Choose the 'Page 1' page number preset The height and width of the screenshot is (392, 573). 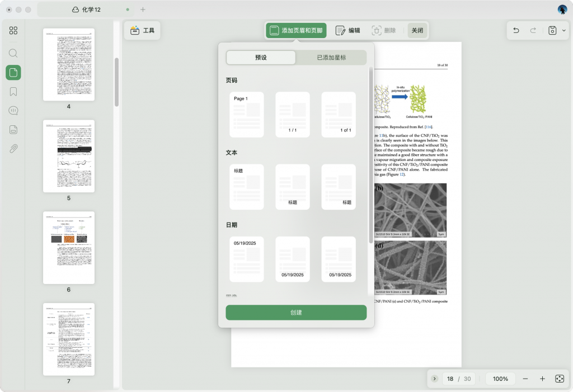[247, 115]
